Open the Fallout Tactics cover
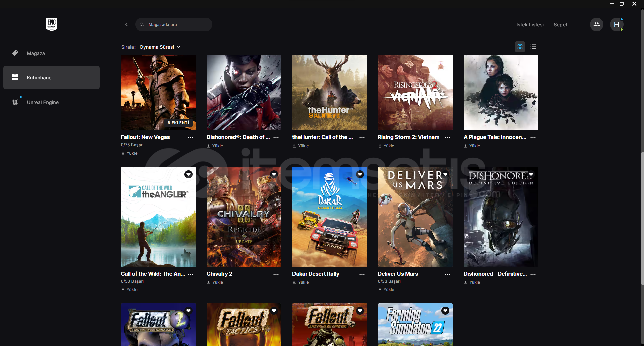 [244, 325]
